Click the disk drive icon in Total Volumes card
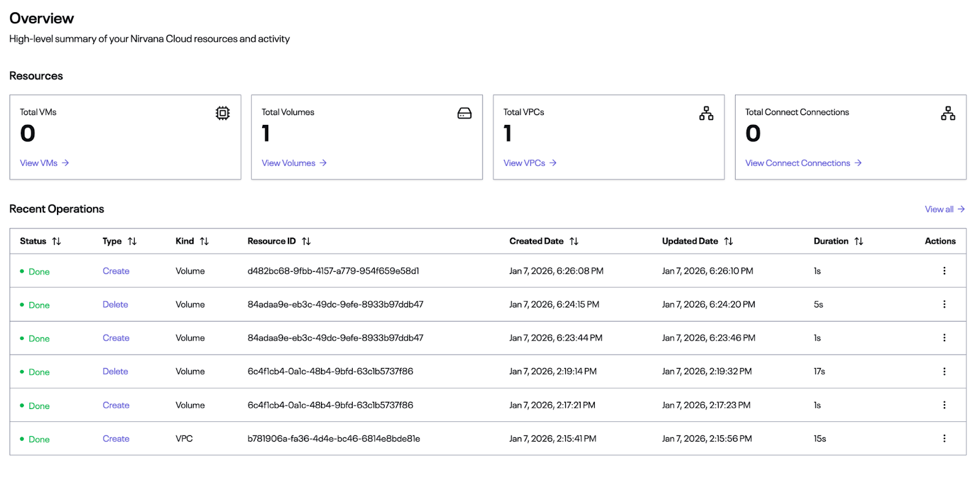Image resolution: width=980 pixels, height=485 pixels. tap(464, 113)
